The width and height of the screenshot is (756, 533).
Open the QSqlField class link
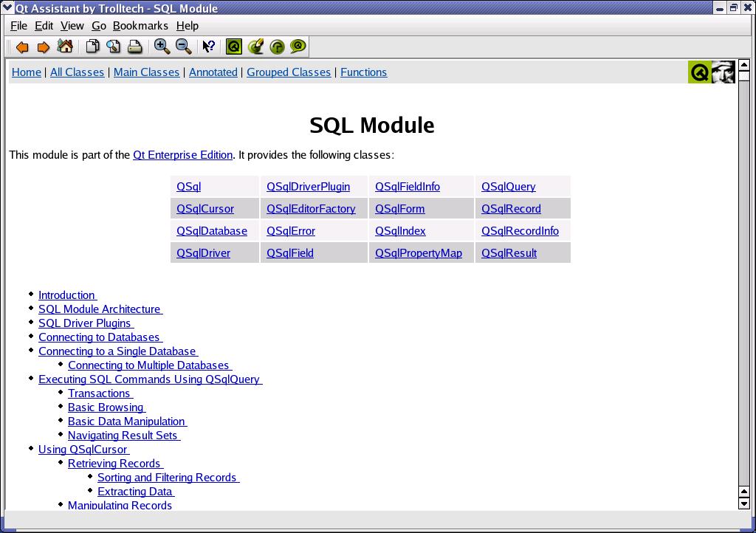coord(289,253)
